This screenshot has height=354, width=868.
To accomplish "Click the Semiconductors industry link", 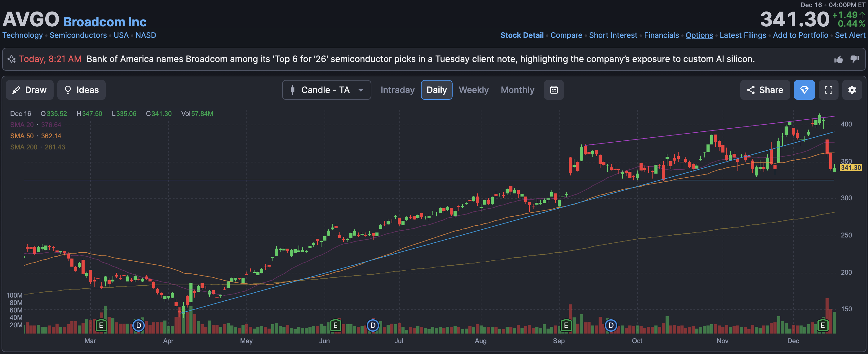I will 78,35.
